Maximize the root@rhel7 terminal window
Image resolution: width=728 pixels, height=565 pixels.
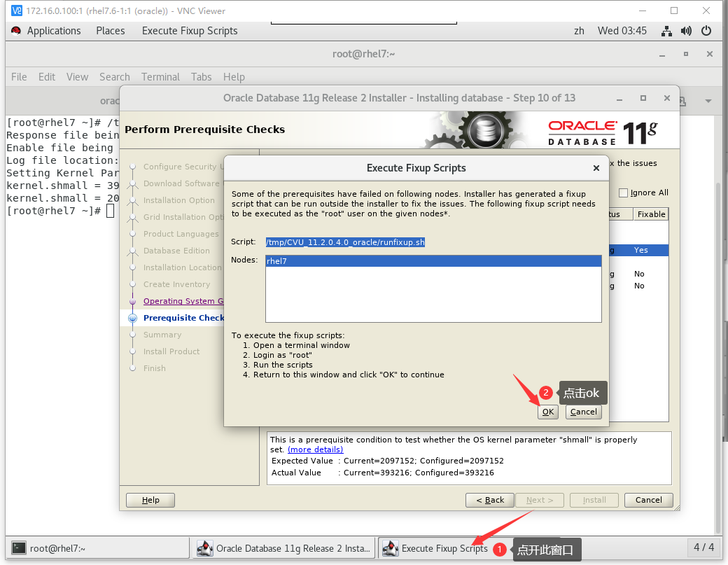tap(686, 54)
